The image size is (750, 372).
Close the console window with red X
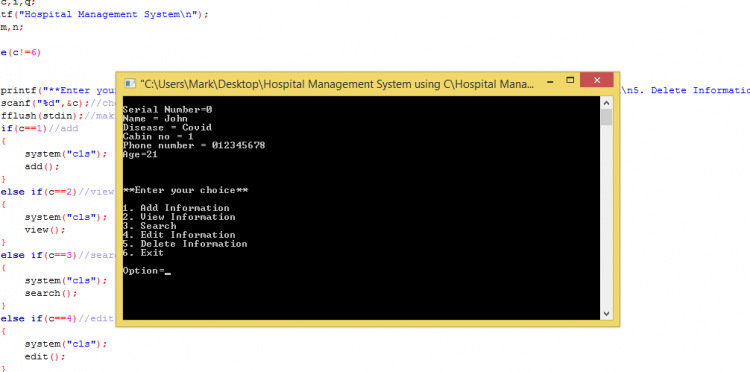pos(596,80)
